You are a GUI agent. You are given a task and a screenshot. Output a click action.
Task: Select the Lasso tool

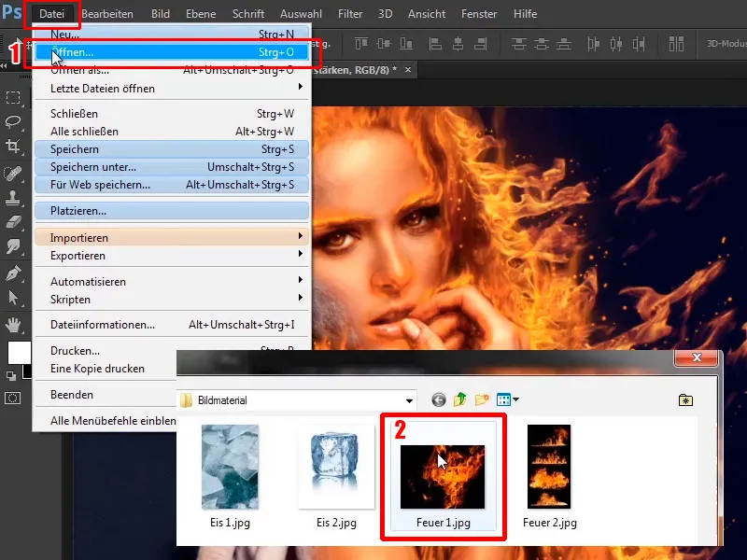(x=13, y=121)
